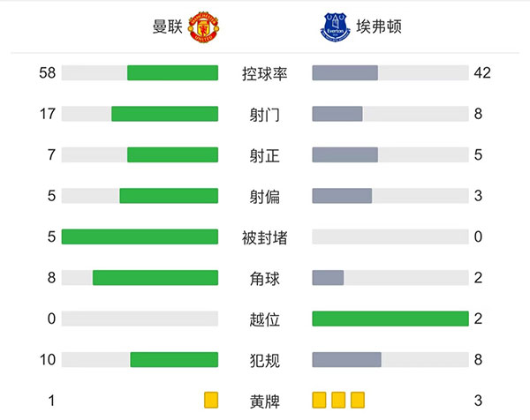This screenshot has width=530, height=420.
Task: Select the 犯规 fouls label
Action: point(265,360)
